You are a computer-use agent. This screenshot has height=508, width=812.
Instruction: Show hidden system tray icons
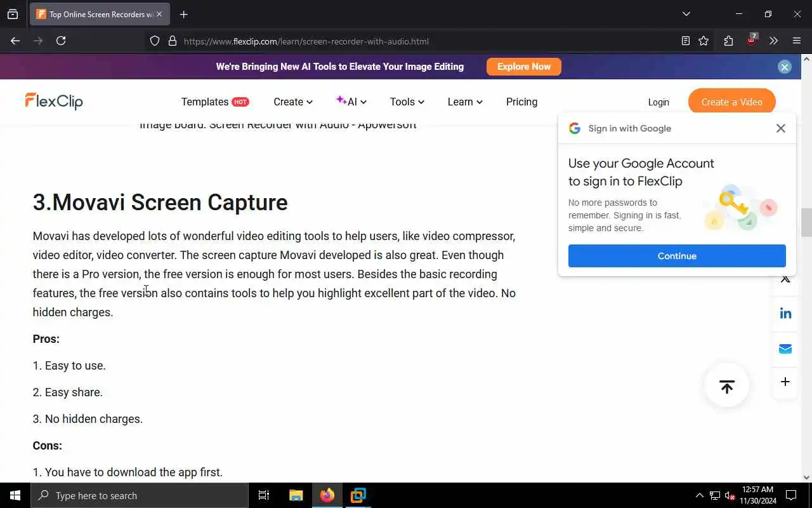tap(700, 495)
